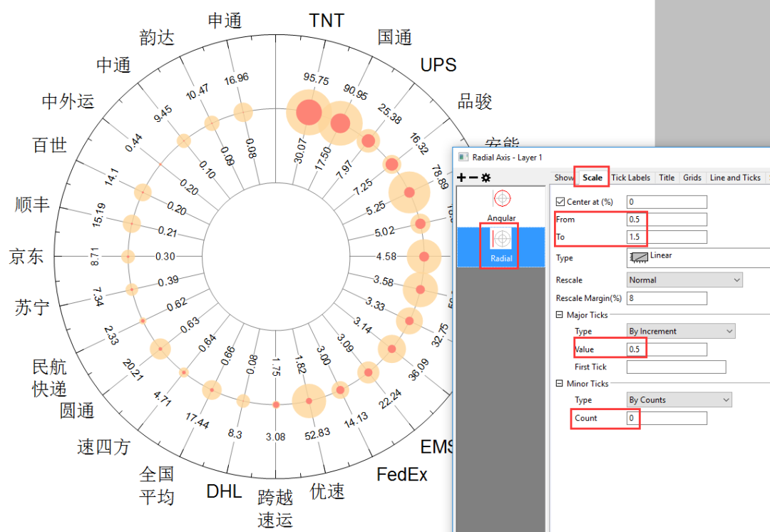Open Major Ticks Type By Increment dropdown
Screen dimensions: 770x532
coord(681,331)
